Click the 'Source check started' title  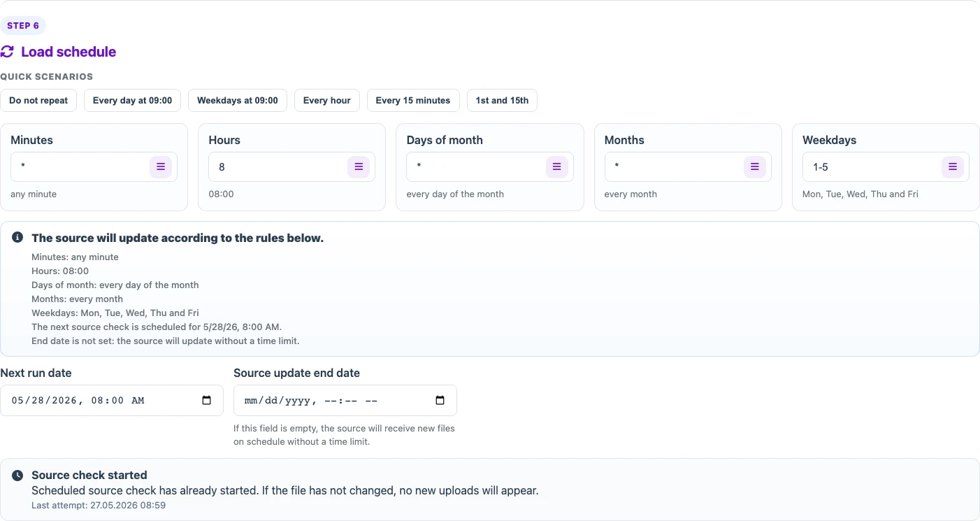pyautogui.click(x=89, y=476)
